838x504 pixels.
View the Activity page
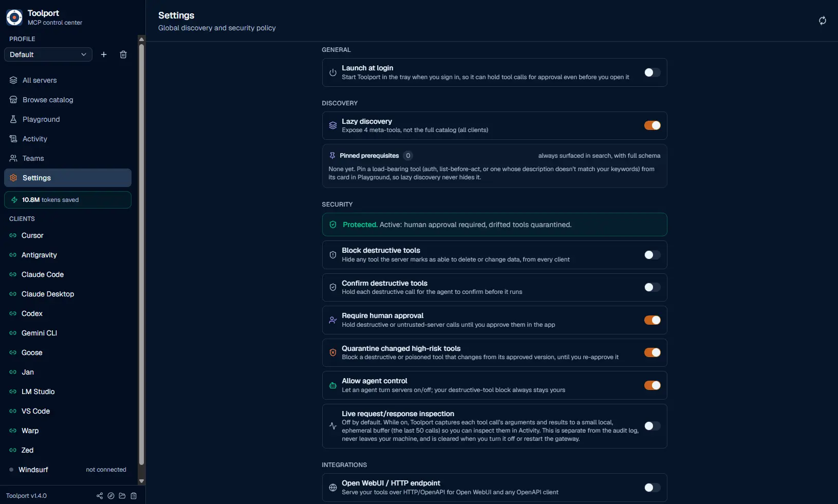tap(68, 139)
